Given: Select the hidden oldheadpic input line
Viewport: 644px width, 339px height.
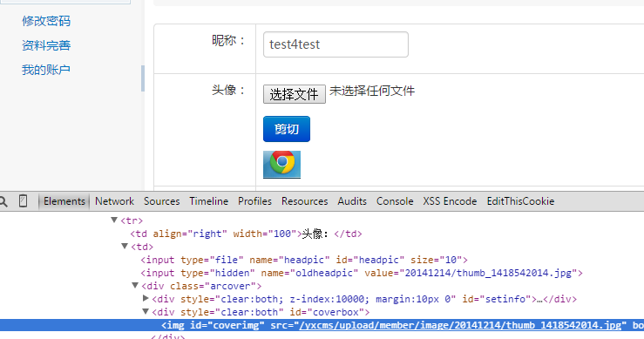Looking at the screenshot, I should (362, 274).
